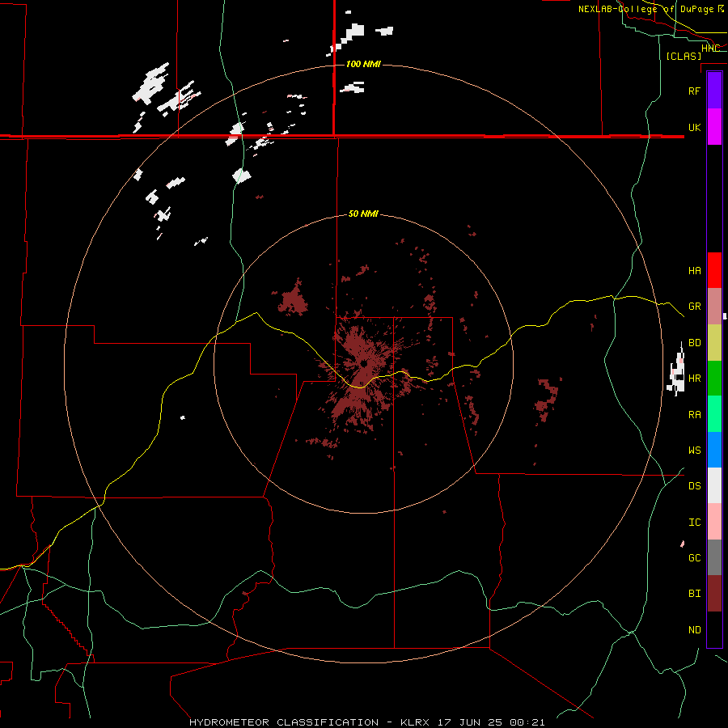Click the "50 NMI" range ring label

pos(363,214)
